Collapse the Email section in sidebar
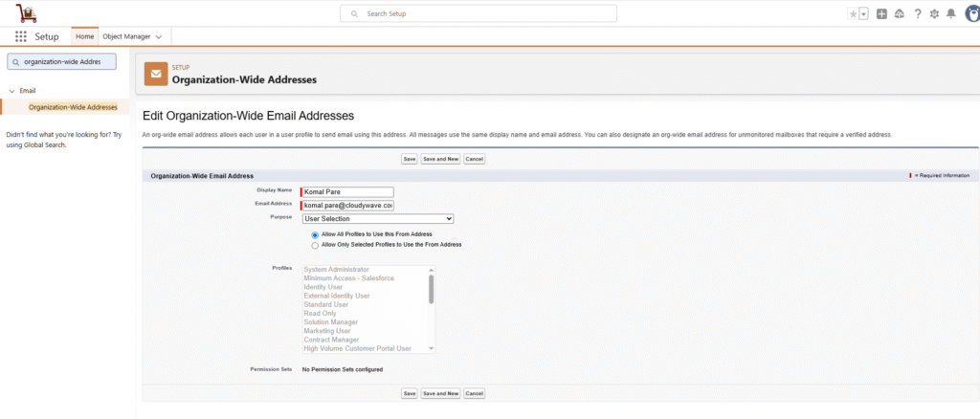This screenshot has width=980, height=419. click(11, 91)
